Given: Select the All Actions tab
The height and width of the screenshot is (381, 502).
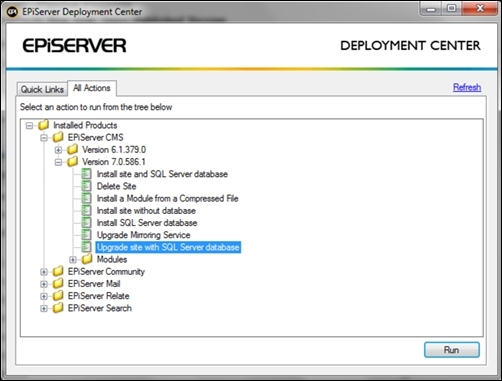Looking at the screenshot, I should tap(92, 88).
